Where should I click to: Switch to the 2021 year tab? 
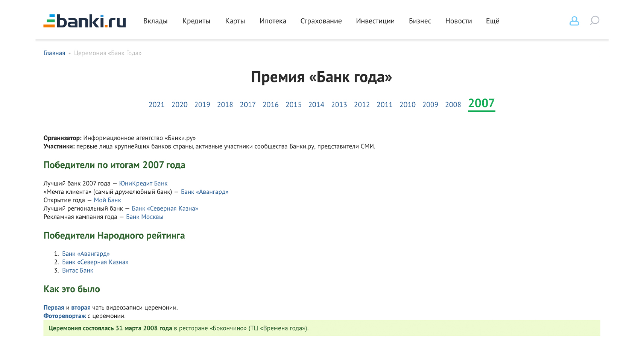click(156, 105)
